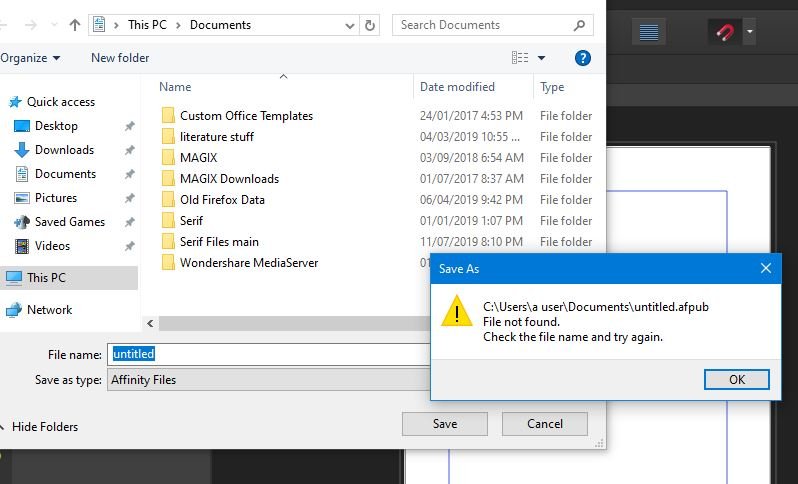Open the Organize menu
Viewport: 798px width, 484px height.
pyautogui.click(x=30, y=58)
